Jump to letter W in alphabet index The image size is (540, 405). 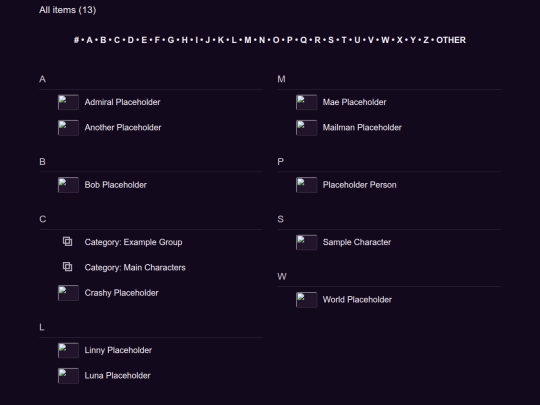[385, 40]
